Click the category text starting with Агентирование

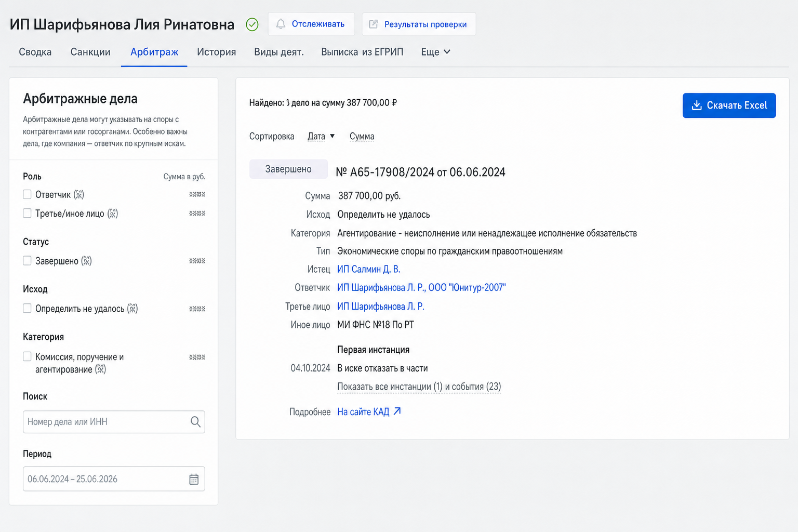tap(487, 233)
